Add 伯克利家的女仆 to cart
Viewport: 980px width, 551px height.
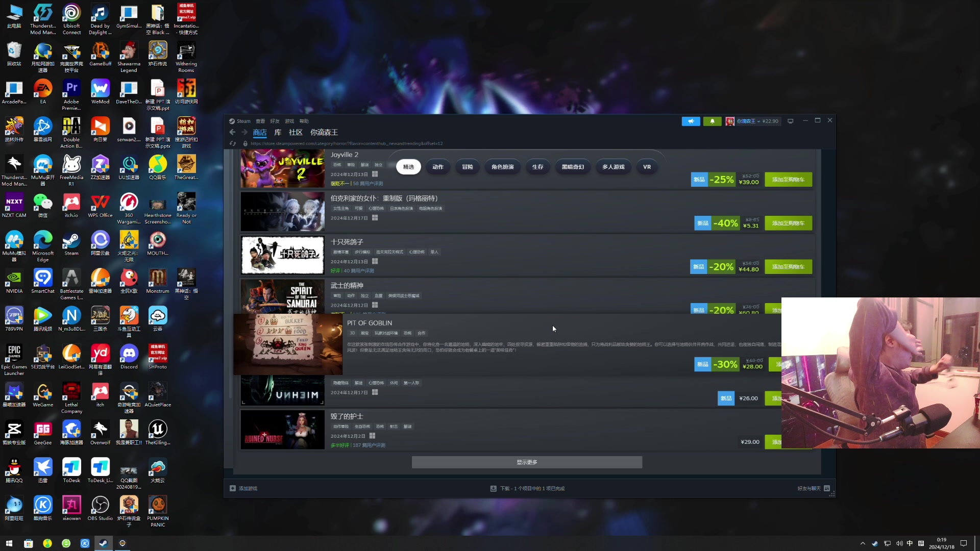click(x=788, y=223)
